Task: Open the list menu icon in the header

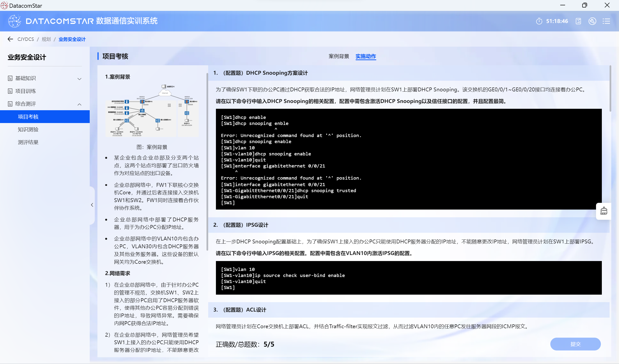Action: pos(606,21)
